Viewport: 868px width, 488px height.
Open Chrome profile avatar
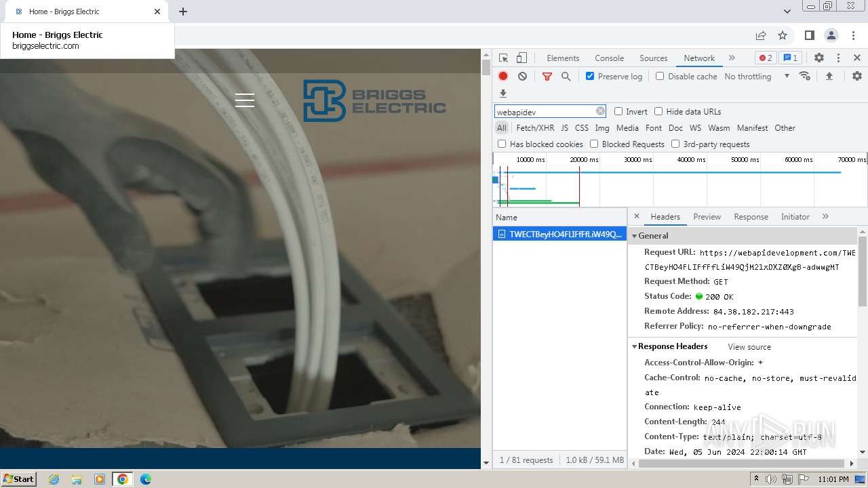[831, 35]
